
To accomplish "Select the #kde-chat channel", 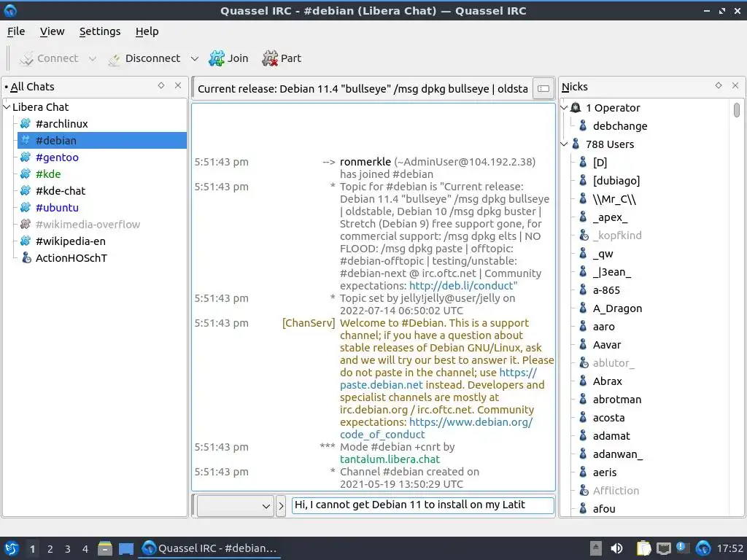I will (x=60, y=191).
